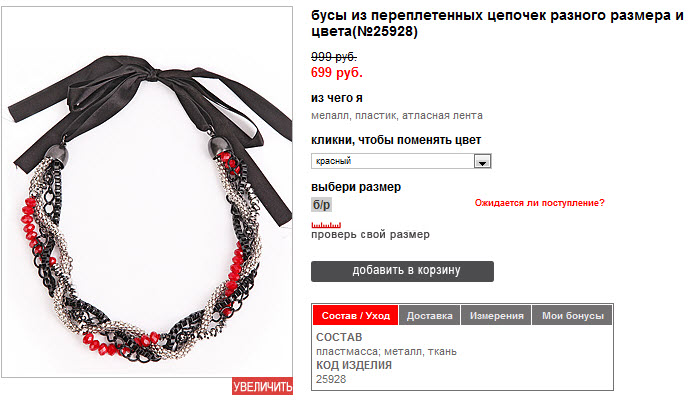Screen dimensions: 691x409
Task: Click the product code 25928 text
Action: (x=331, y=379)
